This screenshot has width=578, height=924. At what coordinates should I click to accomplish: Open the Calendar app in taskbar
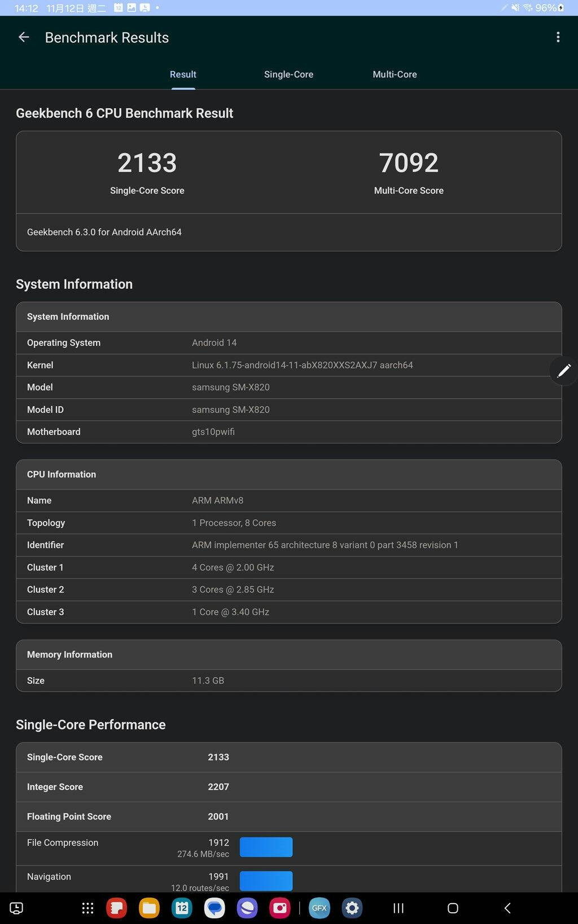pyautogui.click(x=182, y=908)
